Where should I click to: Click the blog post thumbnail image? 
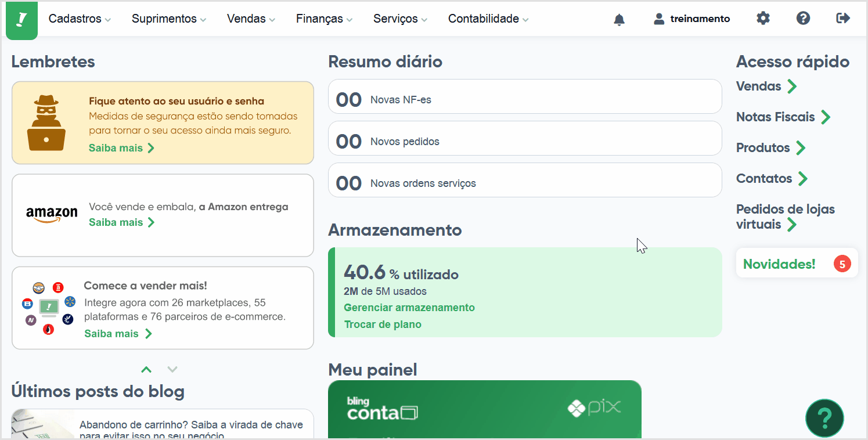click(x=43, y=424)
